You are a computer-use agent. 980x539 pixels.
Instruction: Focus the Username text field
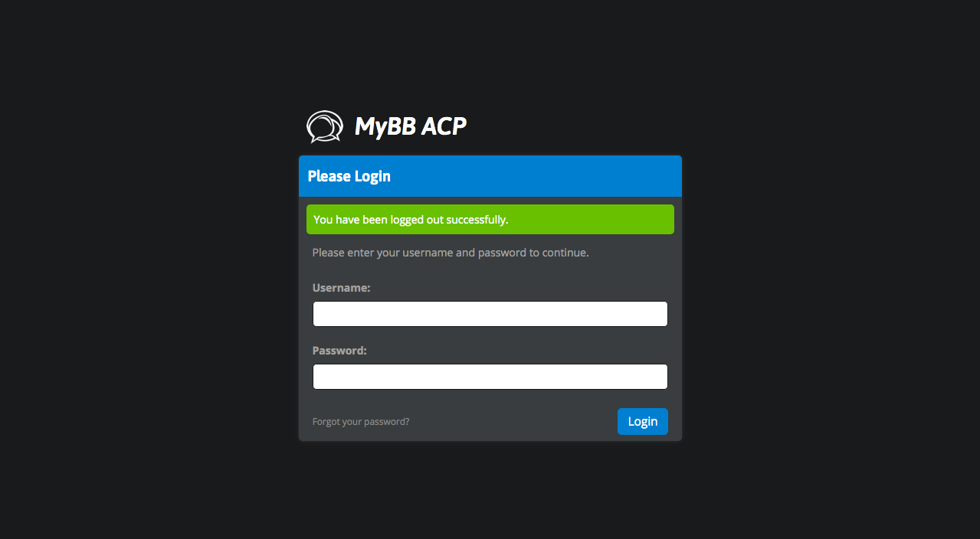490,314
